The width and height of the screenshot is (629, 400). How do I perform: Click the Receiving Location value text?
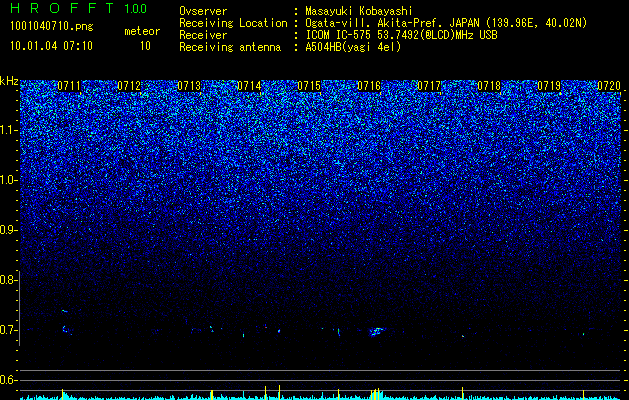pos(448,23)
